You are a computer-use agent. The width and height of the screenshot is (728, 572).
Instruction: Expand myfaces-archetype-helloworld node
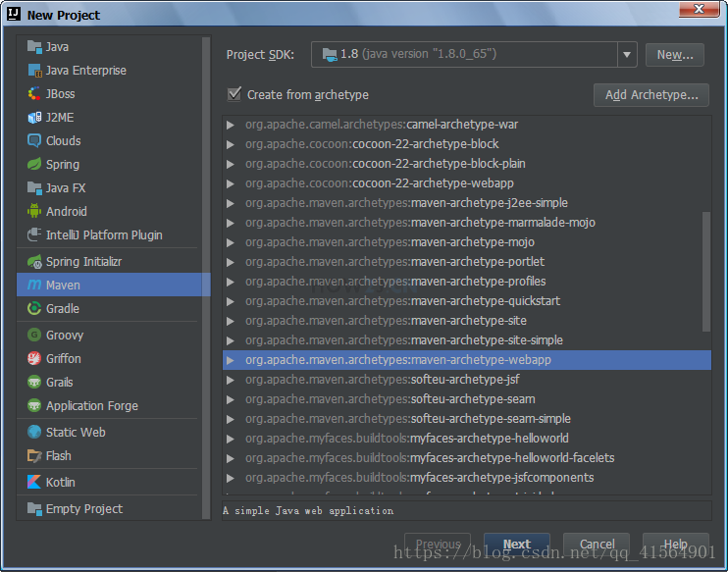pyautogui.click(x=231, y=439)
